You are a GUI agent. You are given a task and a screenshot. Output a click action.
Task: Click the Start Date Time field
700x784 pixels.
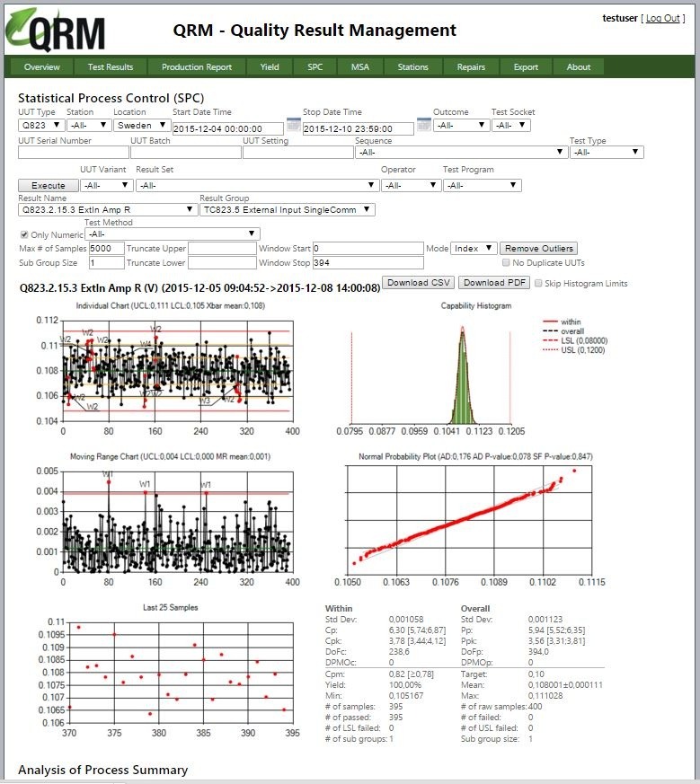click(227, 128)
